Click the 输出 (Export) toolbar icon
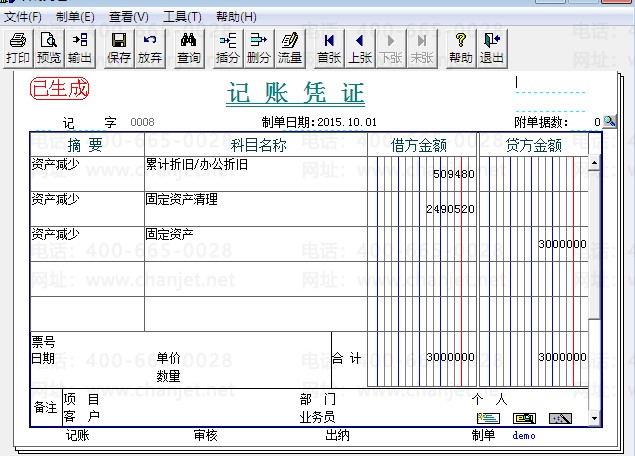635x456 pixels. click(x=80, y=47)
